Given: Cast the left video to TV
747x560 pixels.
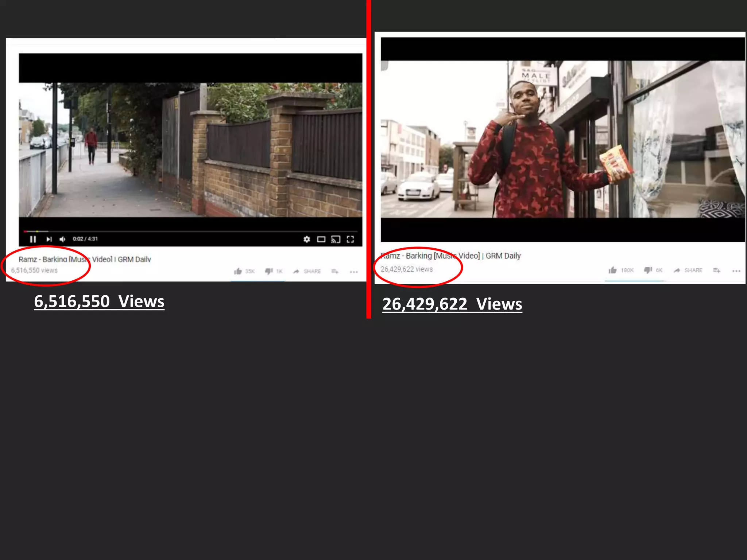Looking at the screenshot, I should [x=336, y=239].
